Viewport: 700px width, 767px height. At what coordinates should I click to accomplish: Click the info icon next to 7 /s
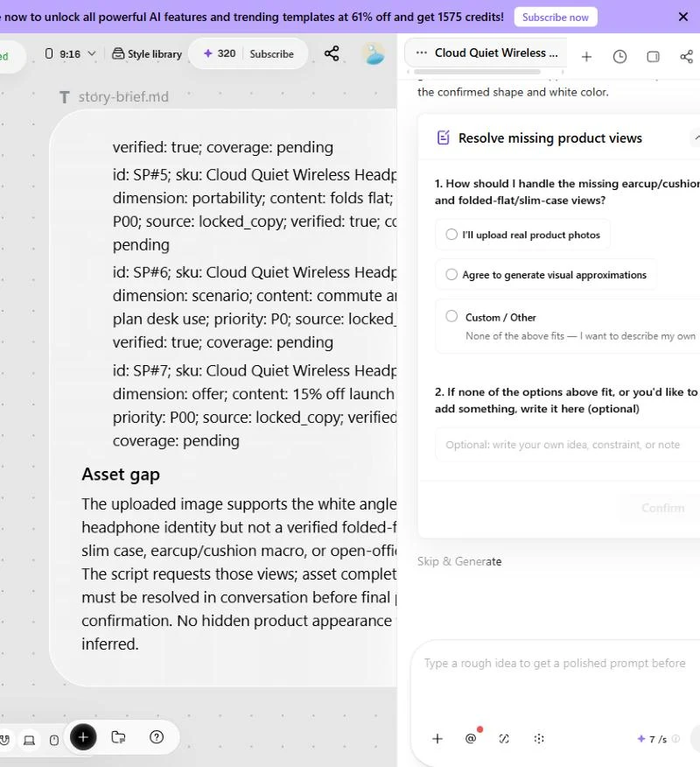point(676,739)
